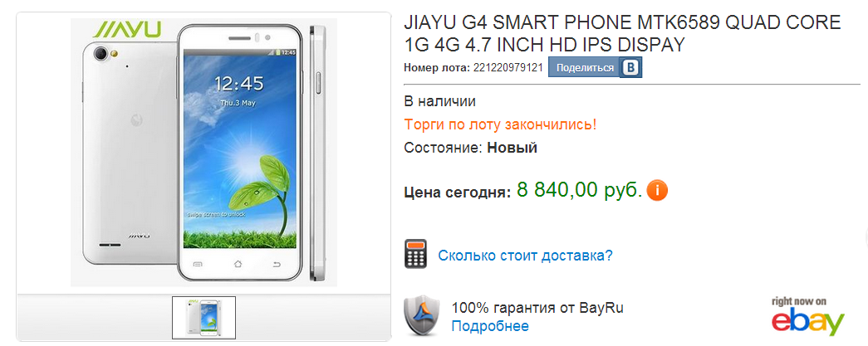
Task: Click the Торги по лоту закончились! notice
Action: 500,124
